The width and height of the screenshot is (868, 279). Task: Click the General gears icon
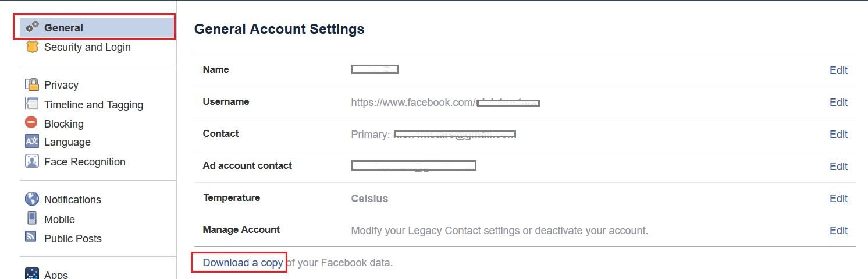point(32,27)
